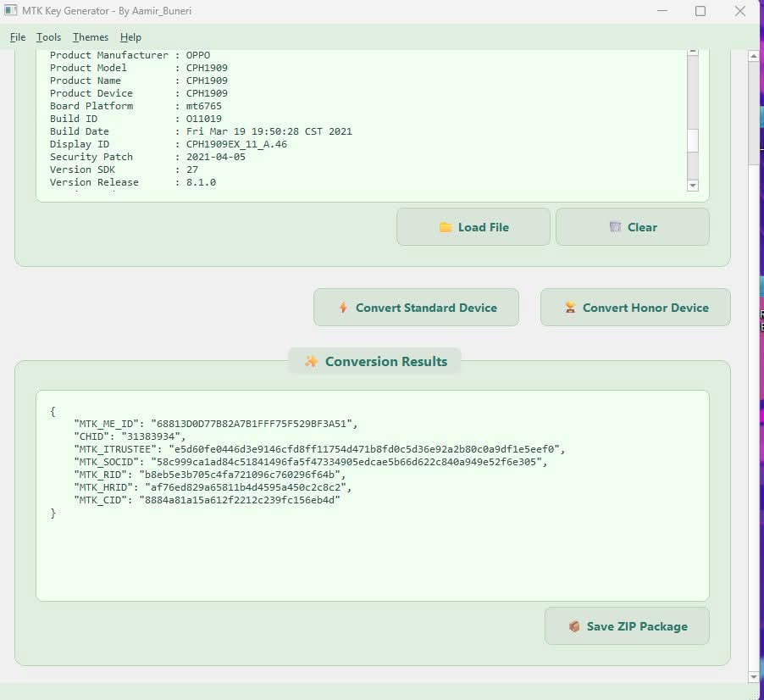Click the trash bin icon on Clear
The width and height of the screenshot is (764, 700).
pyautogui.click(x=615, y=227)
